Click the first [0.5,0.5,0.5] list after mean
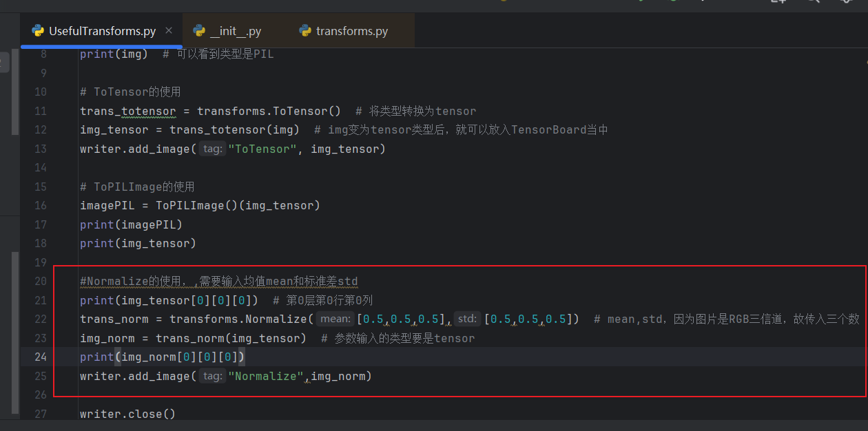The image size is (868, 431). click(400, 319)
